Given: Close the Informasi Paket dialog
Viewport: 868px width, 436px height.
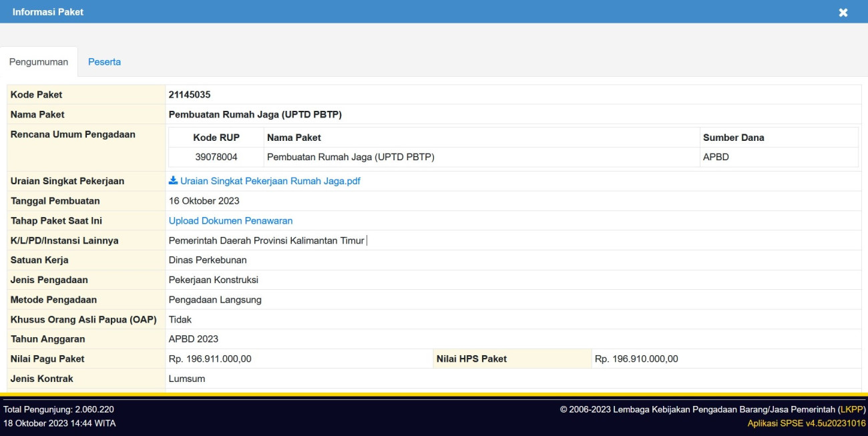Looking at the screenshot, I should pos(843,13).
